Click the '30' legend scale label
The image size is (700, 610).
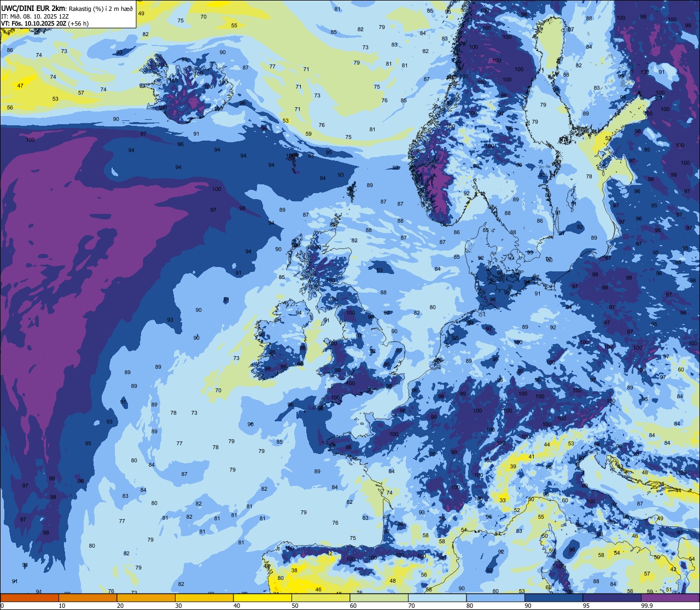(x=179, y=606)
